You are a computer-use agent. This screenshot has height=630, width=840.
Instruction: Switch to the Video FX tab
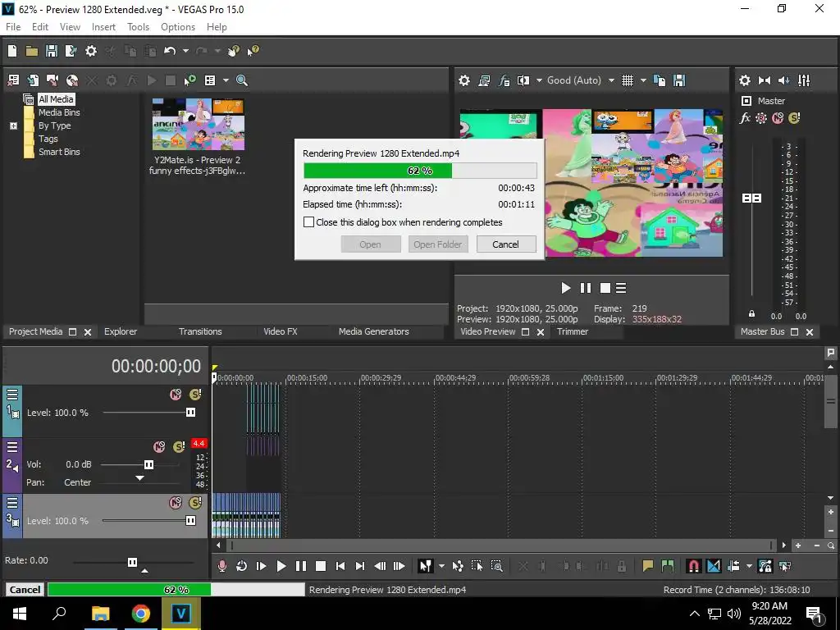(281, 331)
